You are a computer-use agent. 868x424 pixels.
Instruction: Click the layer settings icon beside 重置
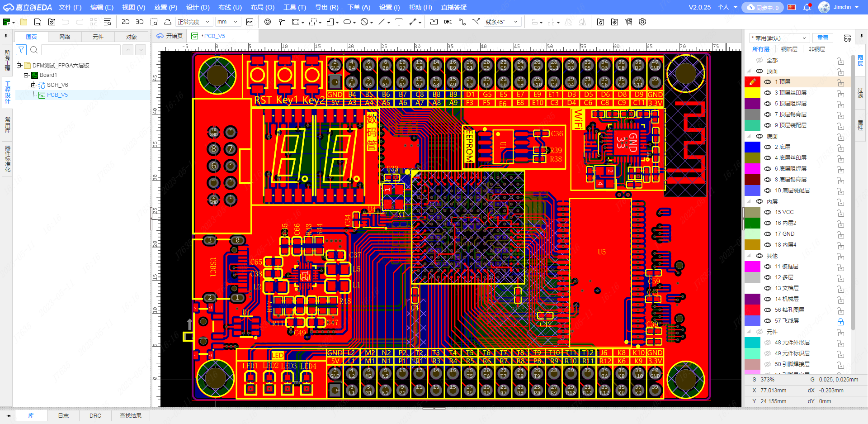coord(847,38)
